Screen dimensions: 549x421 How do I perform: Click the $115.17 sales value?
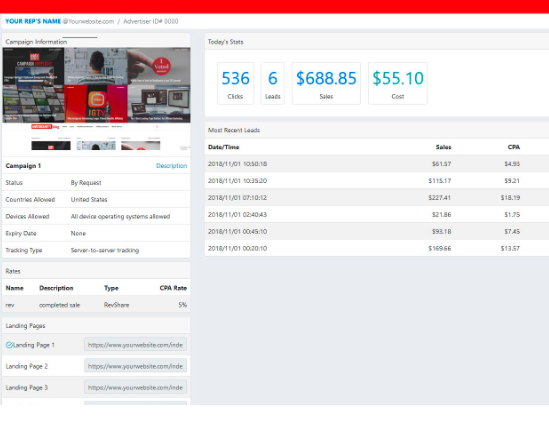(x=439, y=181)
